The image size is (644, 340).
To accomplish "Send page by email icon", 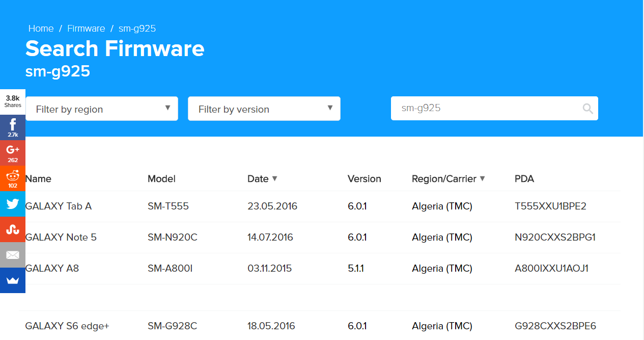I will click(13, 255).
